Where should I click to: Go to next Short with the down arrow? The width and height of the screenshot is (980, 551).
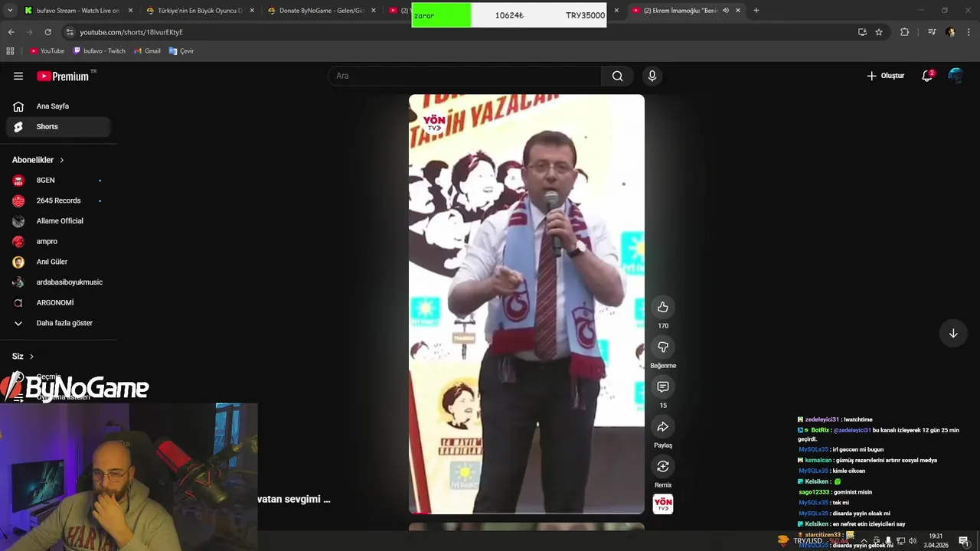tap(953, 333)
